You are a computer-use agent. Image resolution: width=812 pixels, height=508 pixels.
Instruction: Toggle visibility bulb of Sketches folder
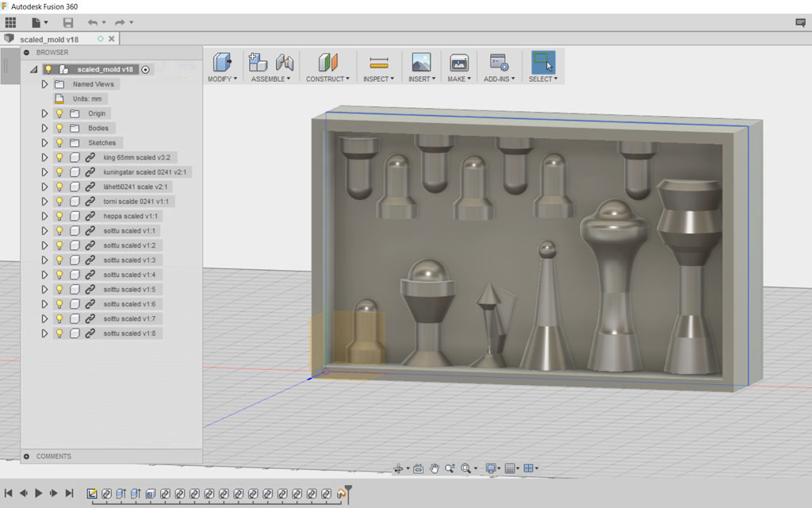click(59, 143)
